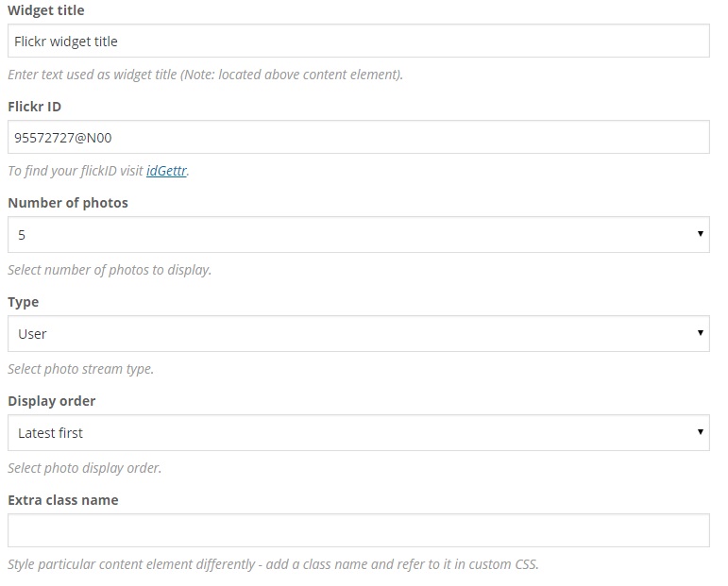Open the idGettr link
Screen dimensions: 728x586
click(x=166, y=172)
